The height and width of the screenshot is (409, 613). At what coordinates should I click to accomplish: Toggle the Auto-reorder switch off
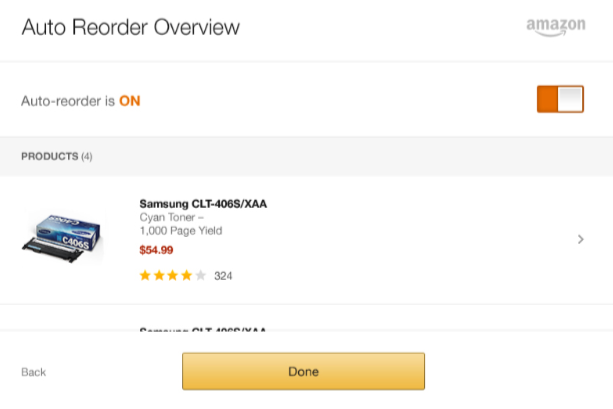coord(560,99)
